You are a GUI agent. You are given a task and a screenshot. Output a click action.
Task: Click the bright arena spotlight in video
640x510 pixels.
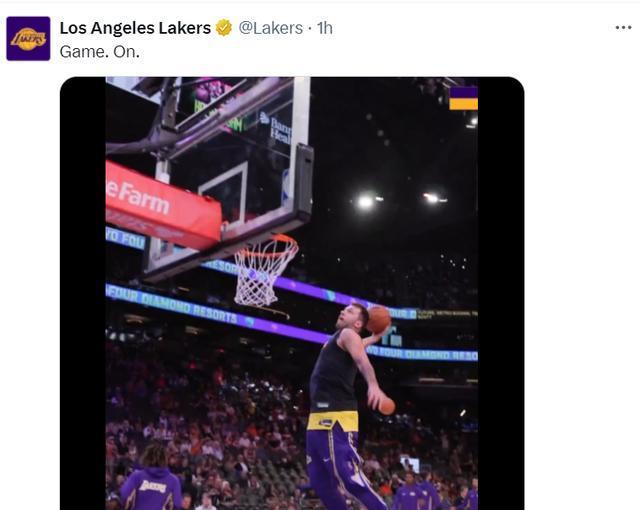tap(365, 201)
